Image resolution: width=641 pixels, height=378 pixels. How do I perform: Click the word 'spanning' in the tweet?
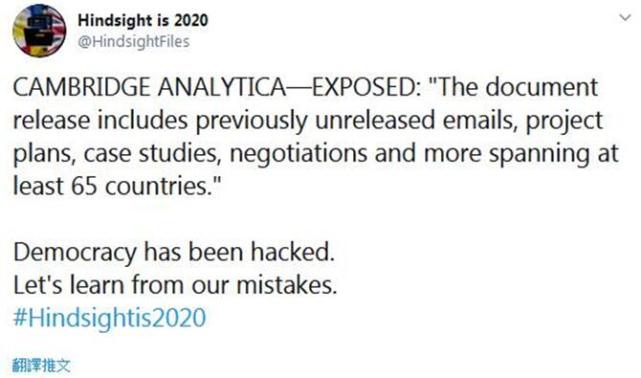pos(539,154)
